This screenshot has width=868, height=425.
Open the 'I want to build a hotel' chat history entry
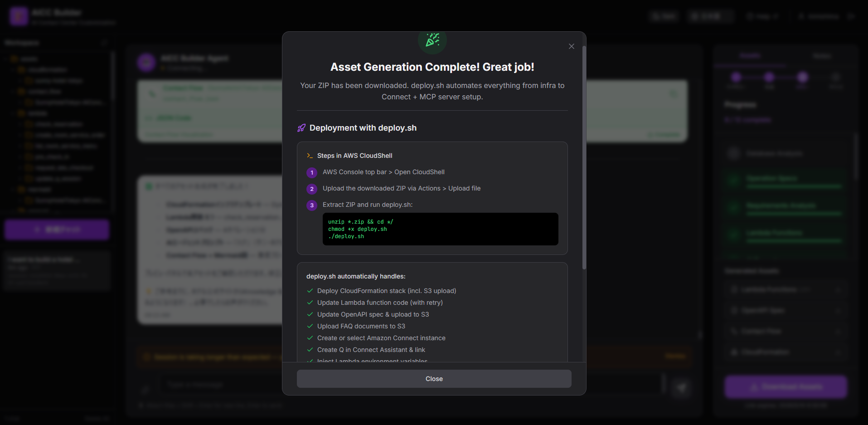click(x=57, y=270)
